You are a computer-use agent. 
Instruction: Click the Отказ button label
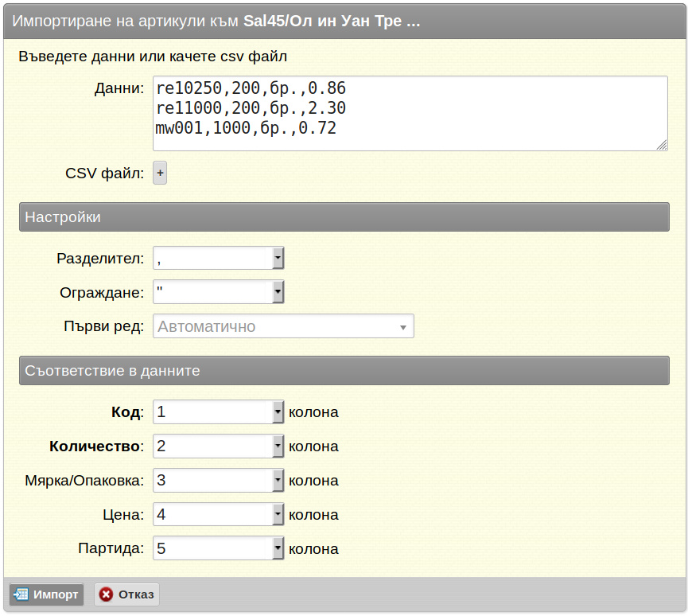click(x=136, y=595)
